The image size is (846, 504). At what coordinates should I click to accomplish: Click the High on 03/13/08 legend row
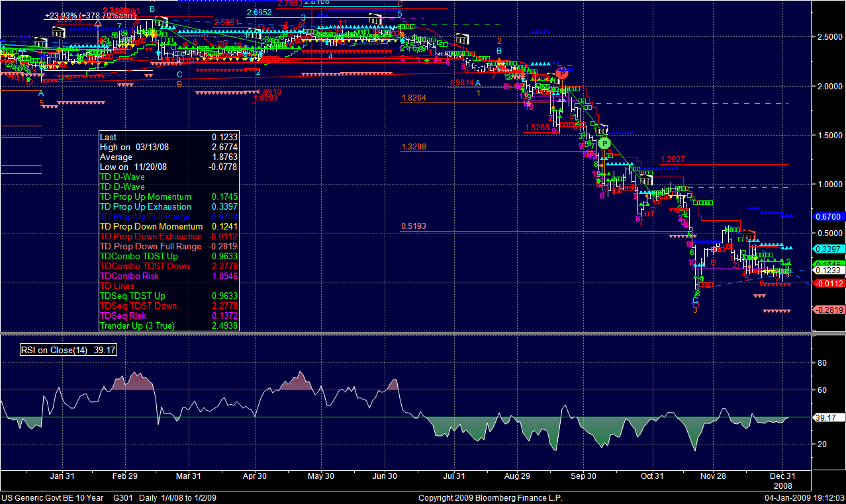coord(168,147)
